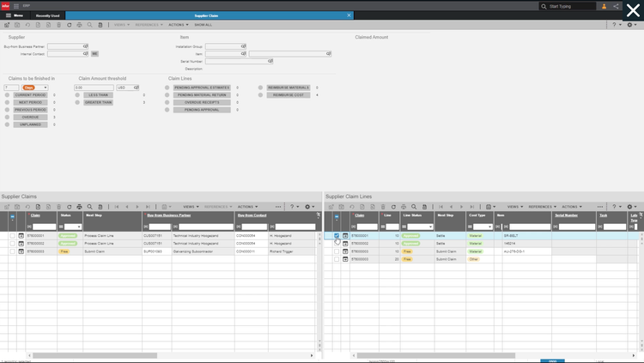Uncheck the SR-BELT claim line checkbox

[x=337, y=236]
